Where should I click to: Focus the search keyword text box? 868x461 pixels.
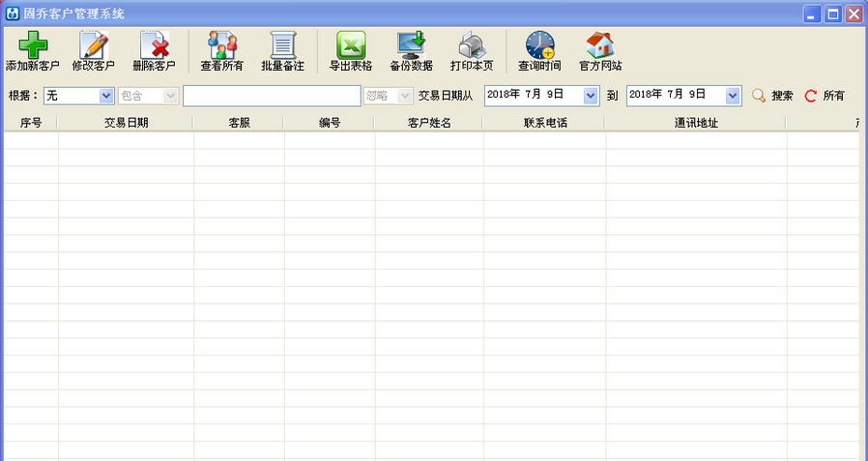pyautogui.click(x=272, y=96)
